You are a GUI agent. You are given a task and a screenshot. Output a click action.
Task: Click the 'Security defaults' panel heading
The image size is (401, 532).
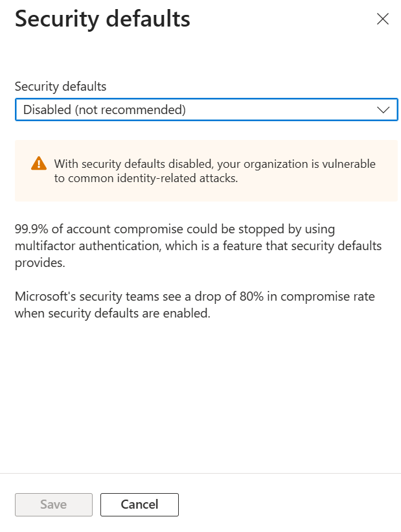[102, 19]
